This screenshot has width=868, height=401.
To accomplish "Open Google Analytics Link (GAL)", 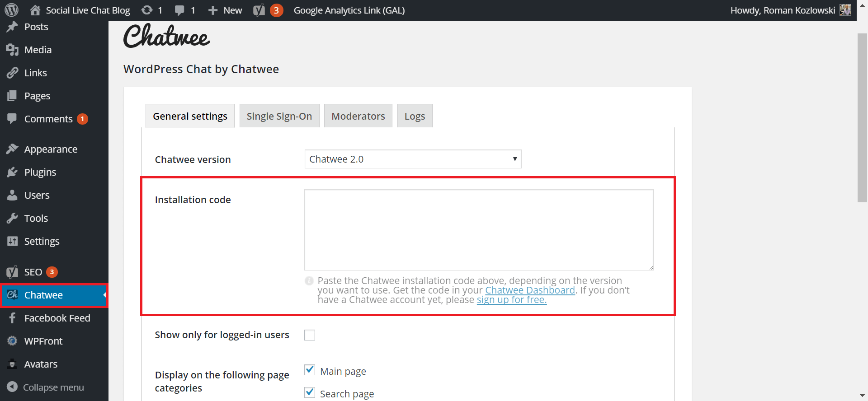I will coord(349,10).
